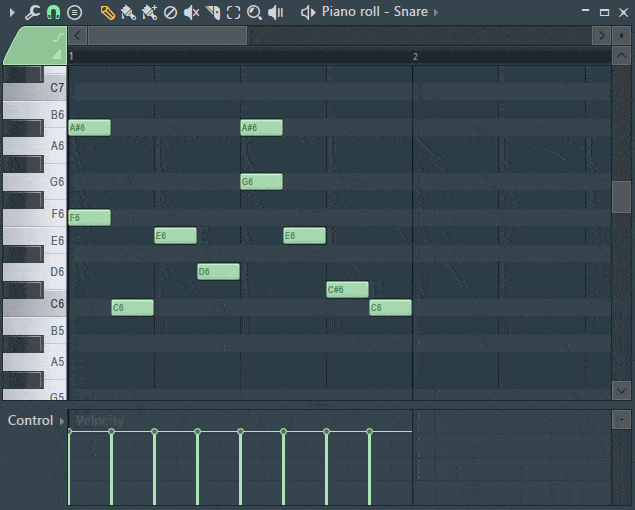
Task: Toggle the snap to grid magnet
Action: (53, 12)
